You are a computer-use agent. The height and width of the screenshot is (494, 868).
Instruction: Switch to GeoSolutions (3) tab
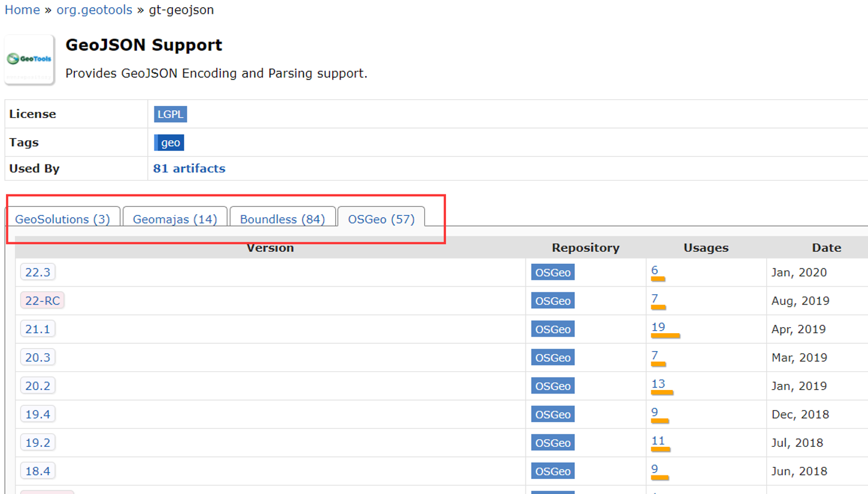coord(63,219)
